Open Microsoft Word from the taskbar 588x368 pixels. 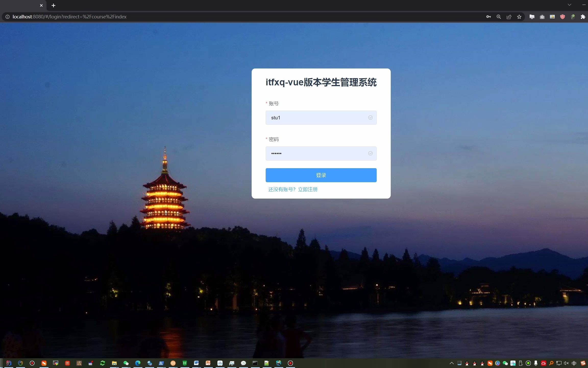coord(196,363)
